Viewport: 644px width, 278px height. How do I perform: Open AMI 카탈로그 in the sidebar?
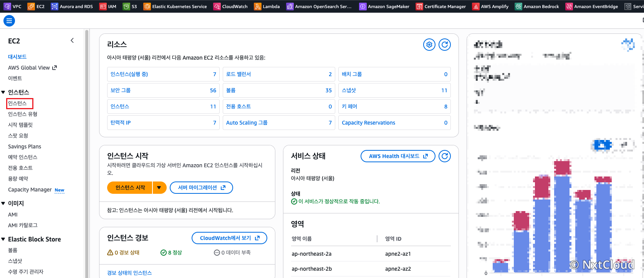pyautogui.click(x=23, y=225)
